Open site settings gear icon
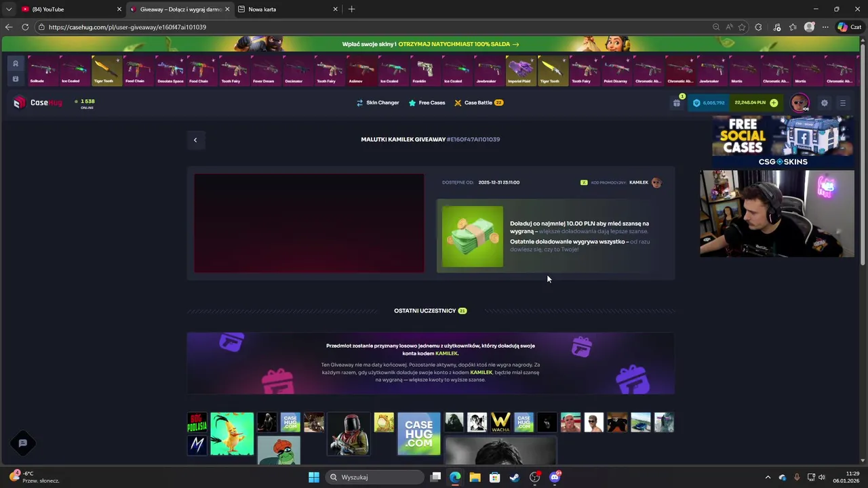The height and width of the screenshot is (488, 868). pyautogui.click(x=825, y=103)
